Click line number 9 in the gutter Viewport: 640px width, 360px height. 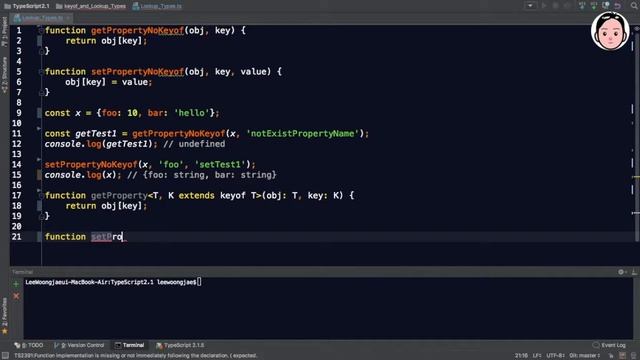tap(19, 113)
